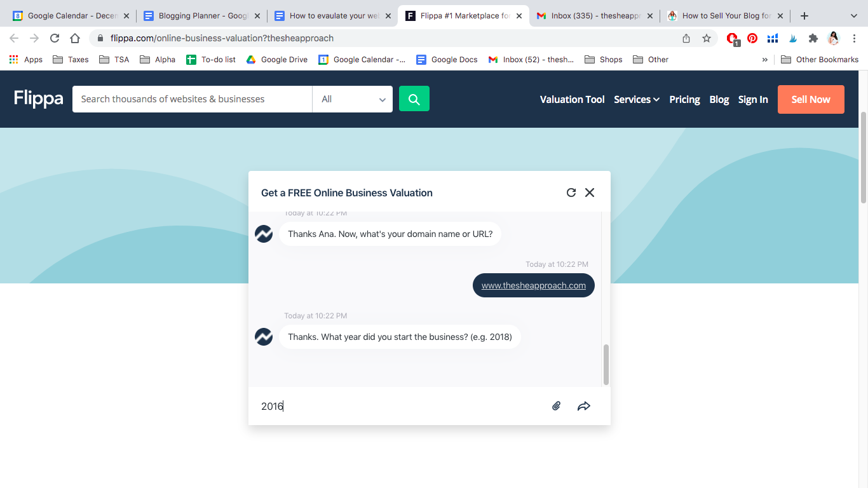Image resolution: width=868 pixels, height=488 pixels.
Task: Reload the page in the browser
Action: click(x=55, y=38)
